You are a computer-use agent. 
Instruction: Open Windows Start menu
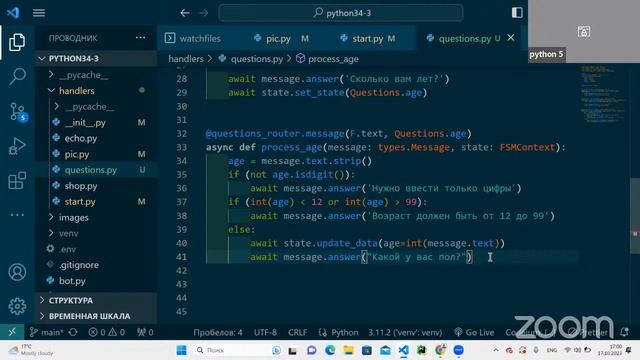[182, 350]
